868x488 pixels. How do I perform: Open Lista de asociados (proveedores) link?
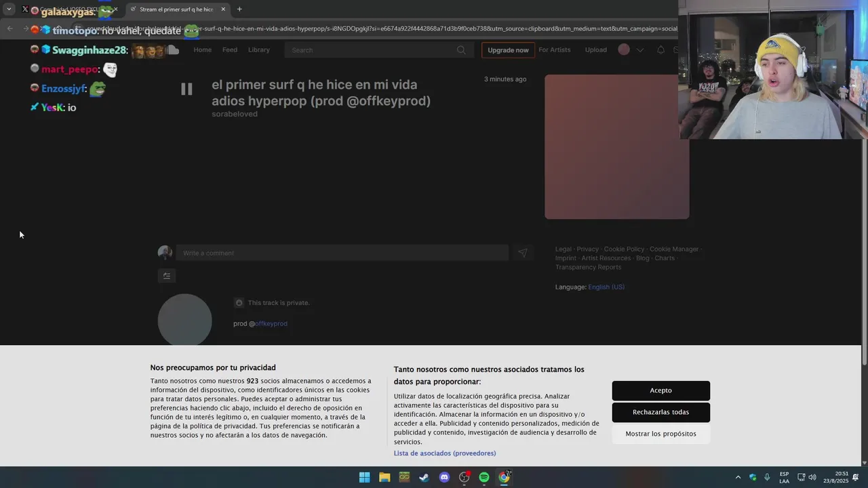tap(445, 453)
